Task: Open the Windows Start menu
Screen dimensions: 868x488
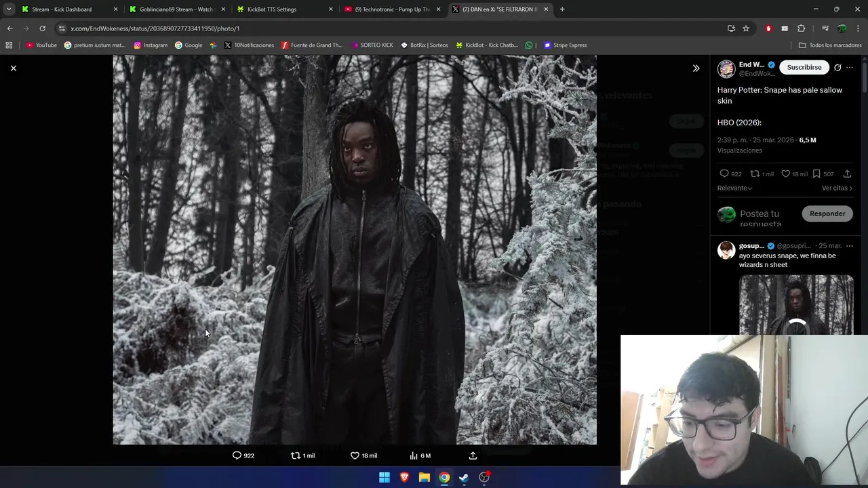Action: coord(384,477)
